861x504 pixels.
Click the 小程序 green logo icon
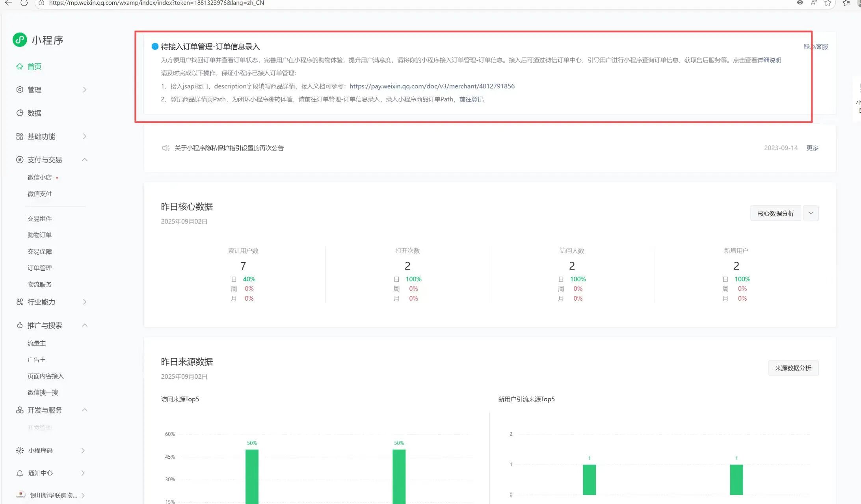20,40
